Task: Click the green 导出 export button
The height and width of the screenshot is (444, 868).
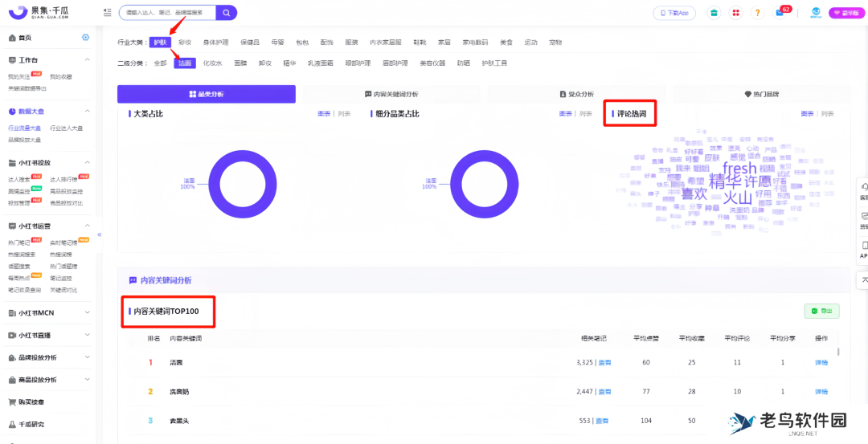Action: 821,312
